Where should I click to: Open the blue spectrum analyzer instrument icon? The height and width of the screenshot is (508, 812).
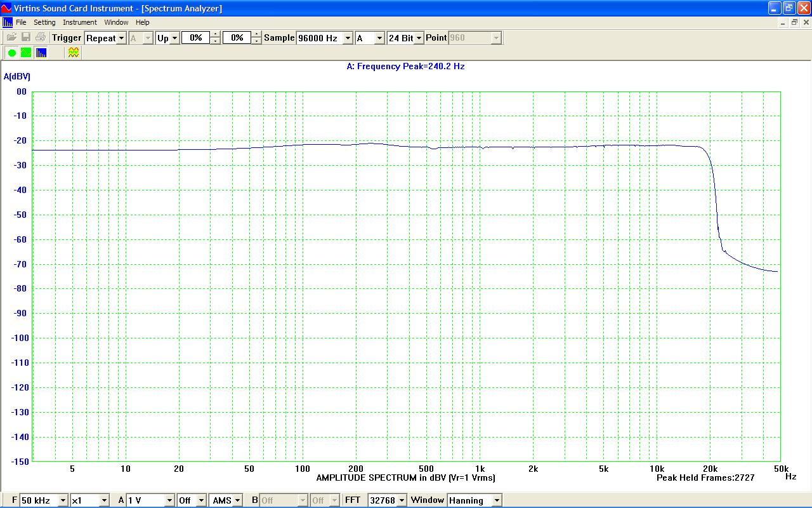click(x=41, y=53)
